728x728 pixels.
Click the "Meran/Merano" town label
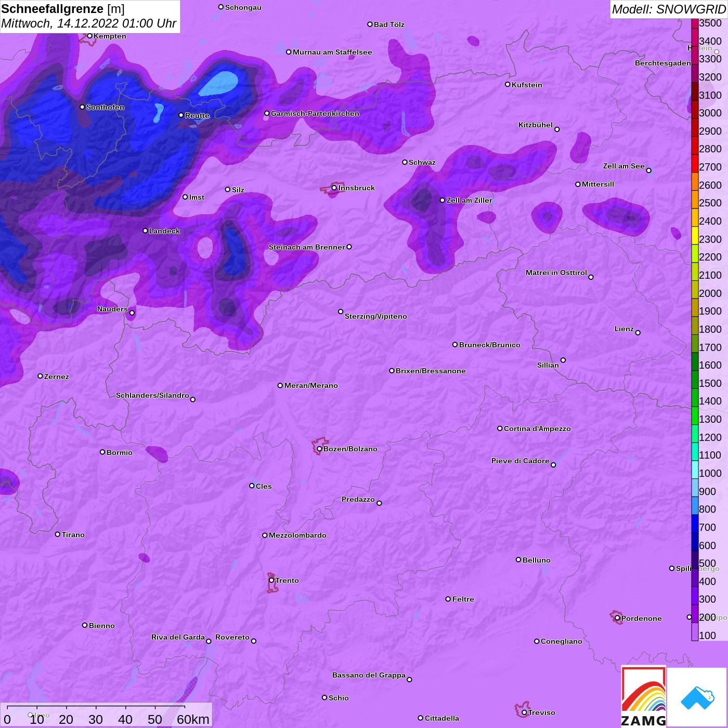[x=311, y=385]
